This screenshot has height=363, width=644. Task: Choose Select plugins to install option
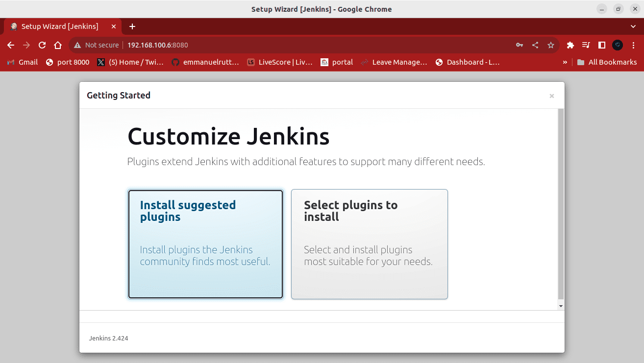[369, 244]
